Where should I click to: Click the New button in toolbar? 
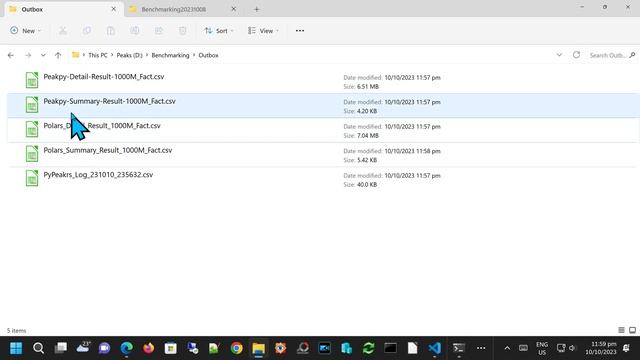click(25, 31)
